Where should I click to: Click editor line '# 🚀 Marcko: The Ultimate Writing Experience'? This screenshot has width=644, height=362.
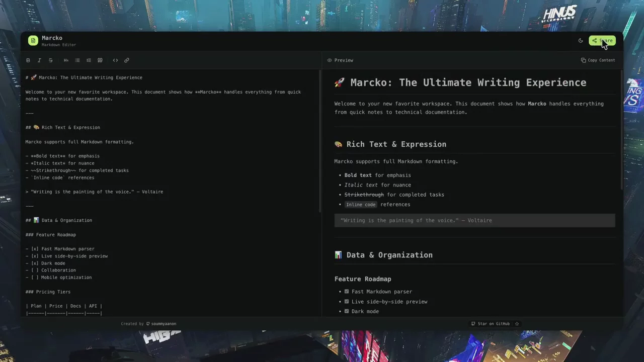[x=84, y=77]
